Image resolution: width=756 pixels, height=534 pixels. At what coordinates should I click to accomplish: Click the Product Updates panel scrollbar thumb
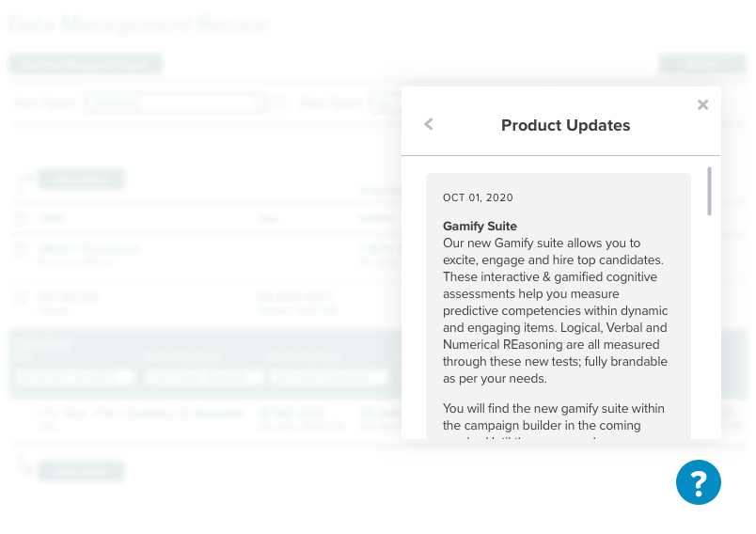click(709, 192)
